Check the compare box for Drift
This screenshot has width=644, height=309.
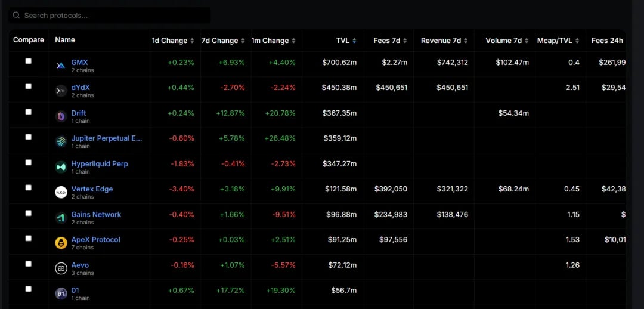tap(29, 112)
